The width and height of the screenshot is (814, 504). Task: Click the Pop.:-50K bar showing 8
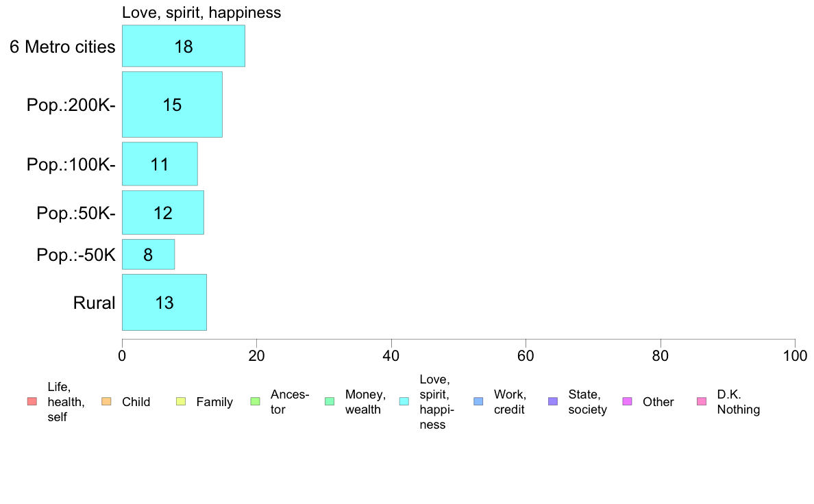(x=148, y=254)
